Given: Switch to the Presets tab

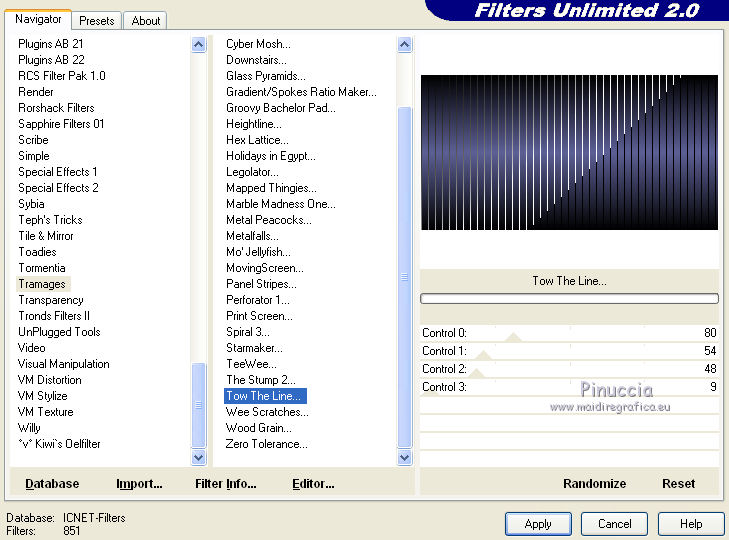Looking at the screenshot, I should 96,21.
